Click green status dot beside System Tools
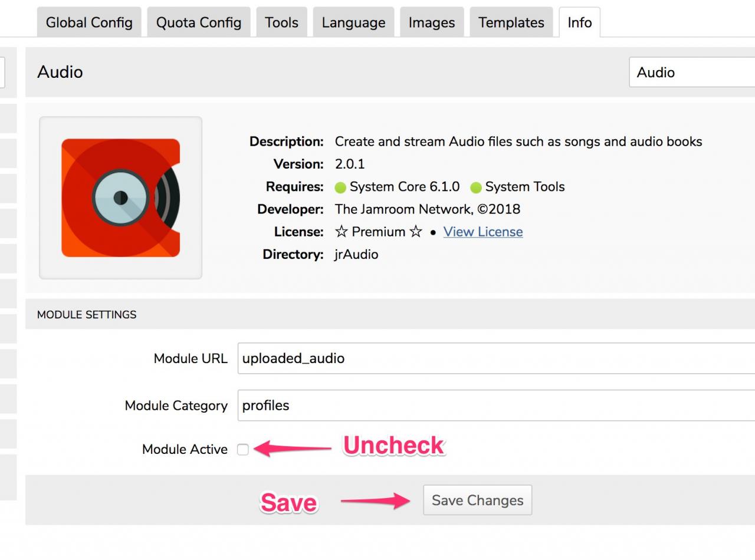755x560 pixels. [476, 187]
